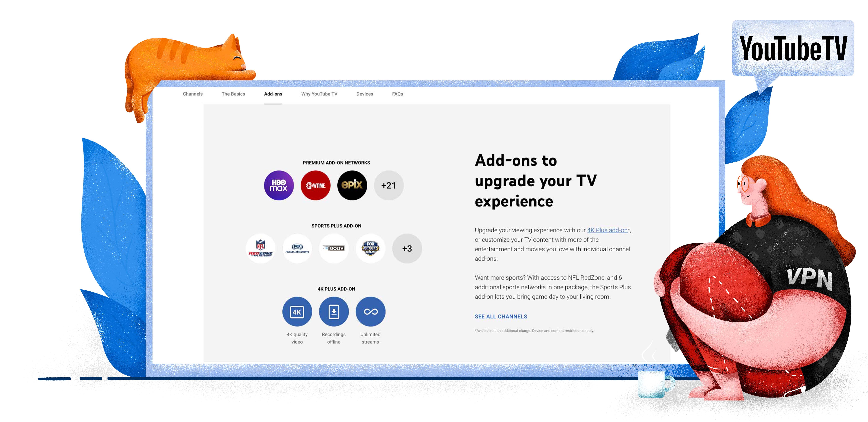Switch to the FAQs tab
The width and height of the screenshot is (868, 422).
398,94
